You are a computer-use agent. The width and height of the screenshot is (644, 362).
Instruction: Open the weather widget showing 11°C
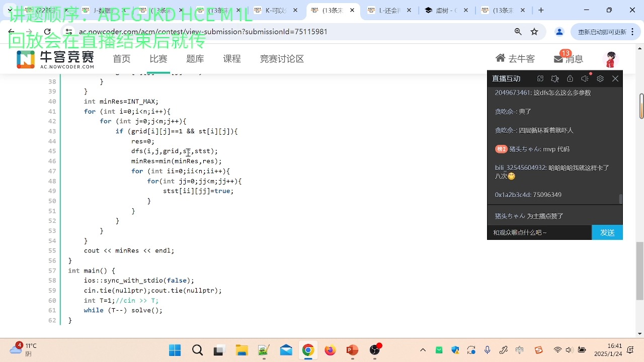(23, 349)
